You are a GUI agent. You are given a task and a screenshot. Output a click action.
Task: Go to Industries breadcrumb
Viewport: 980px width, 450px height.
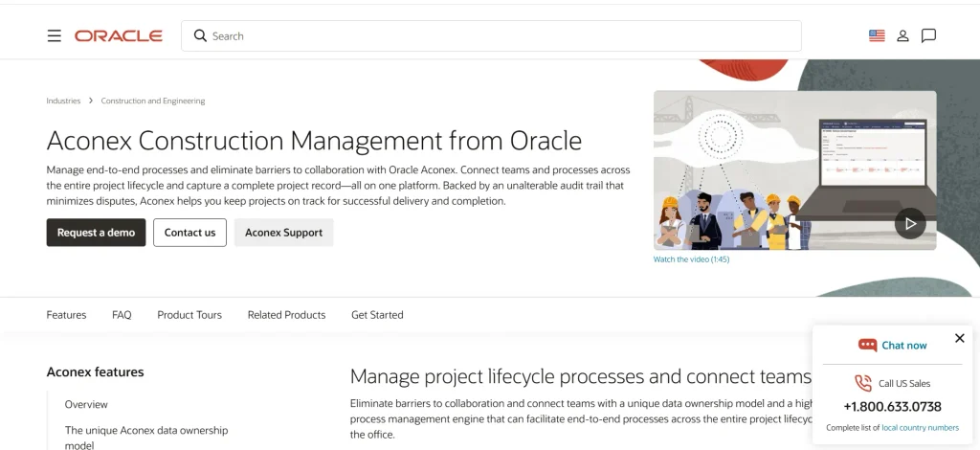pyautogui.click(x=63, y=101)
